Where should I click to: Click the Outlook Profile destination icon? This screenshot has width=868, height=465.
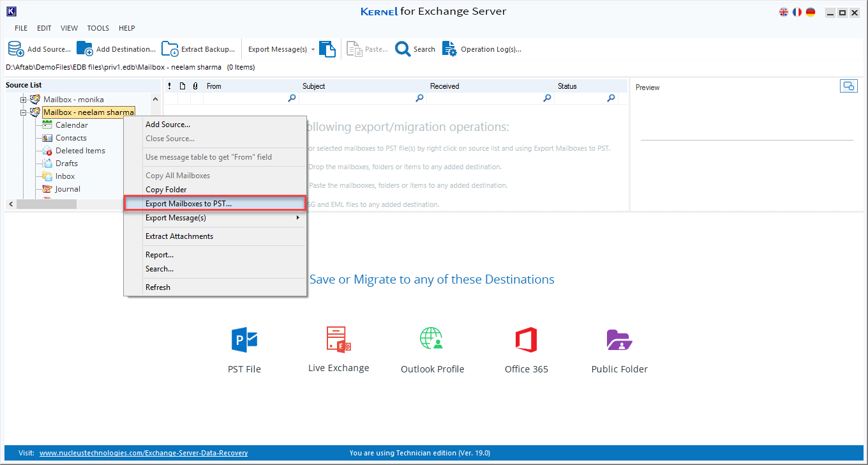[x=432, y=339]
